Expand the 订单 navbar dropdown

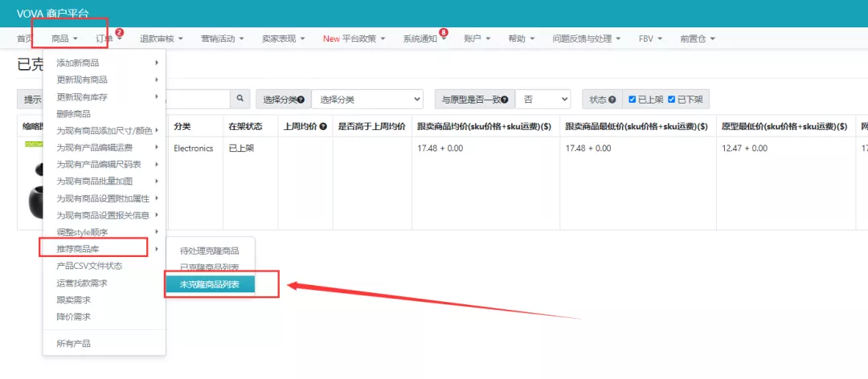coord(108,39)
